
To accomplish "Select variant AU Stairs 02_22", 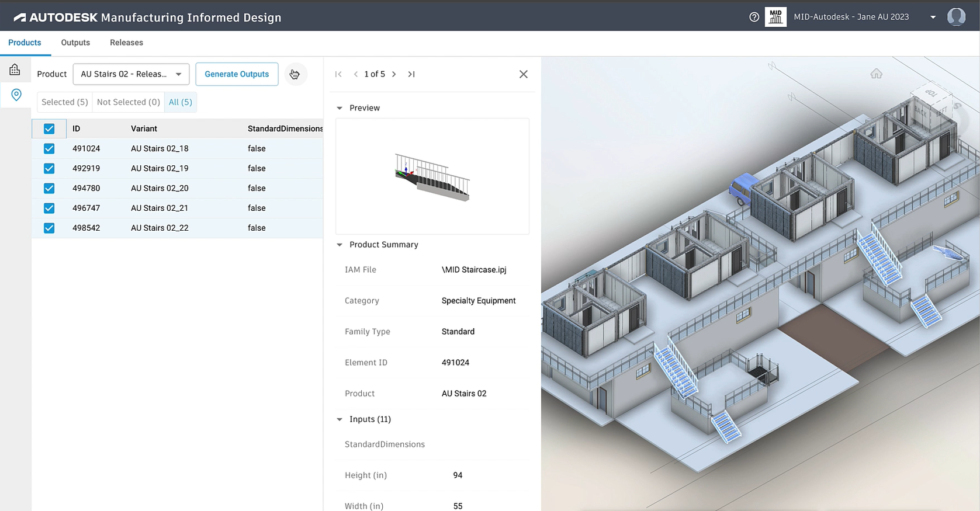I will coord(160,228).
